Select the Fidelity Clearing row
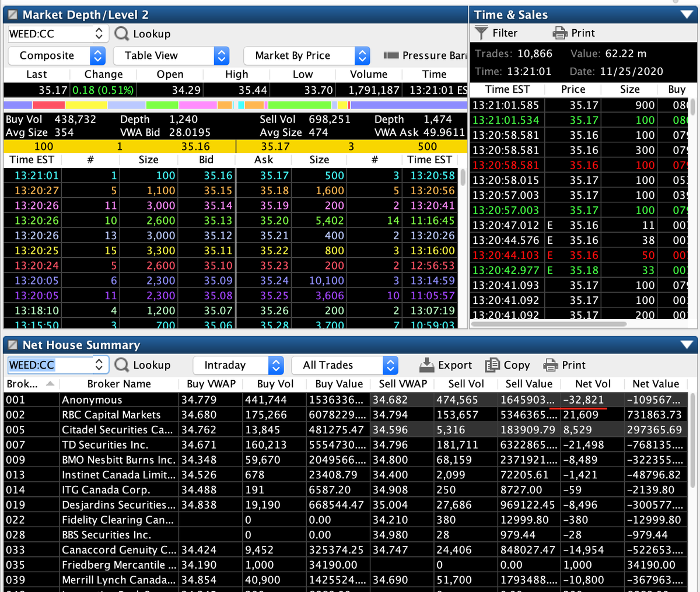This screenshot has width=700, height=592. click(346, 520)
